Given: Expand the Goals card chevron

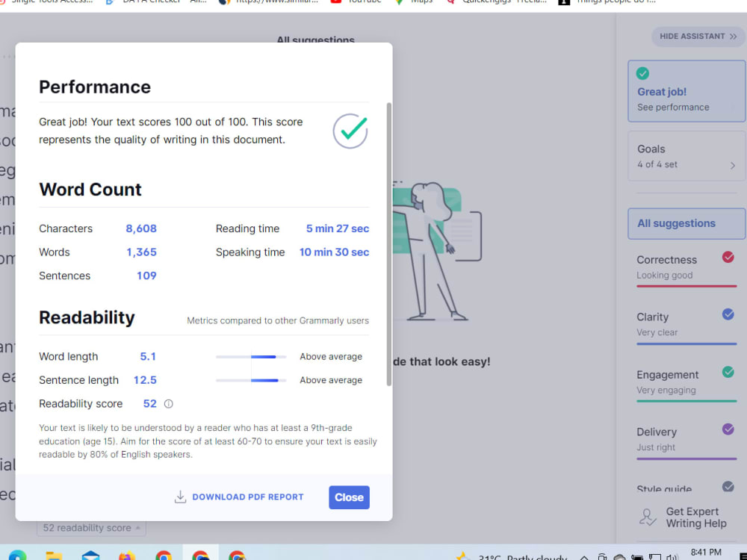Looking at the screenshot, I should click(732, 165).
